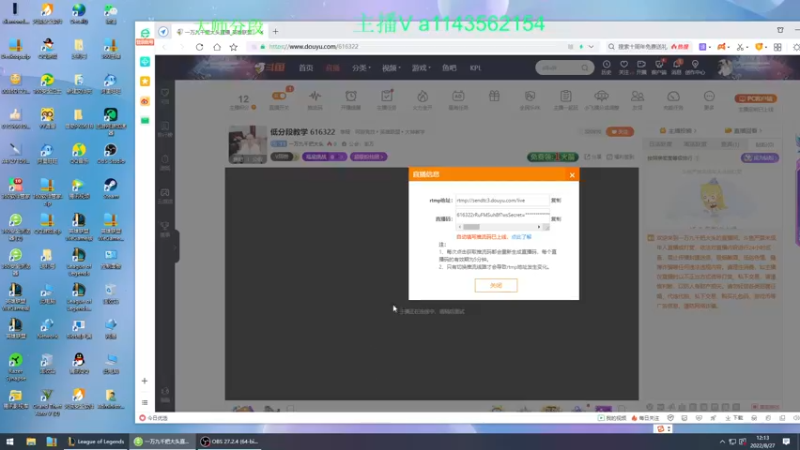Open the scissors screenshot tool

pos(740,47)
